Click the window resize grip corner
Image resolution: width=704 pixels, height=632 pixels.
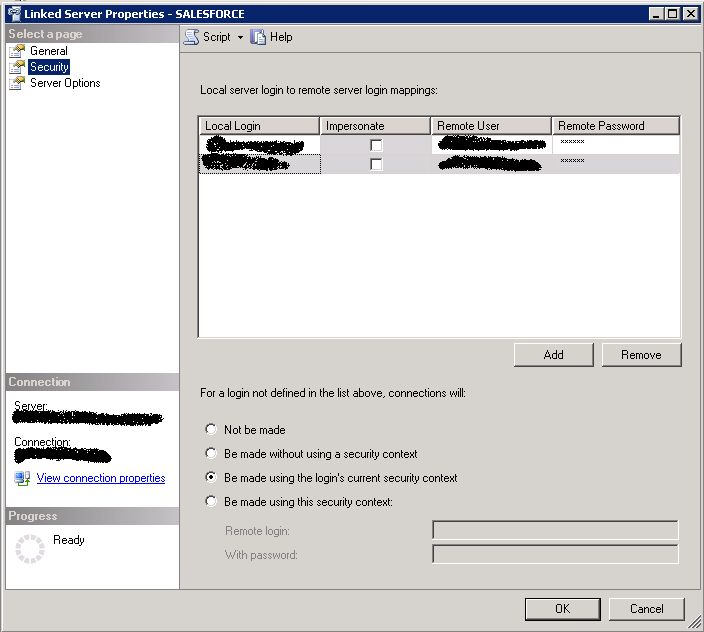[695, 623]
